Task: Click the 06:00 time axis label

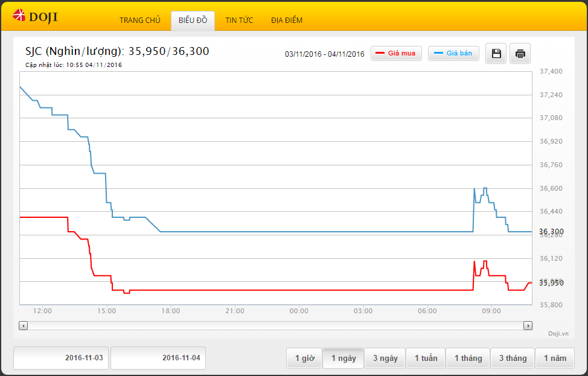Action: 427,311
